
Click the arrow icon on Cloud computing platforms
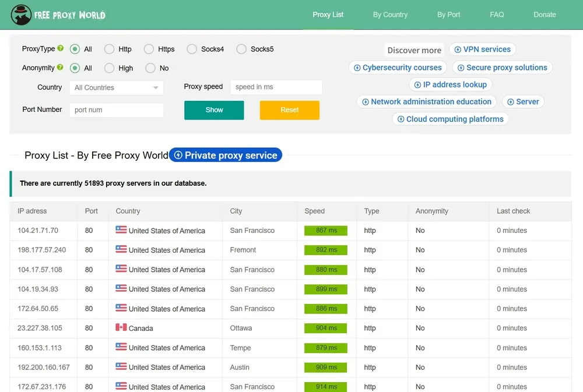click(401, 119)
